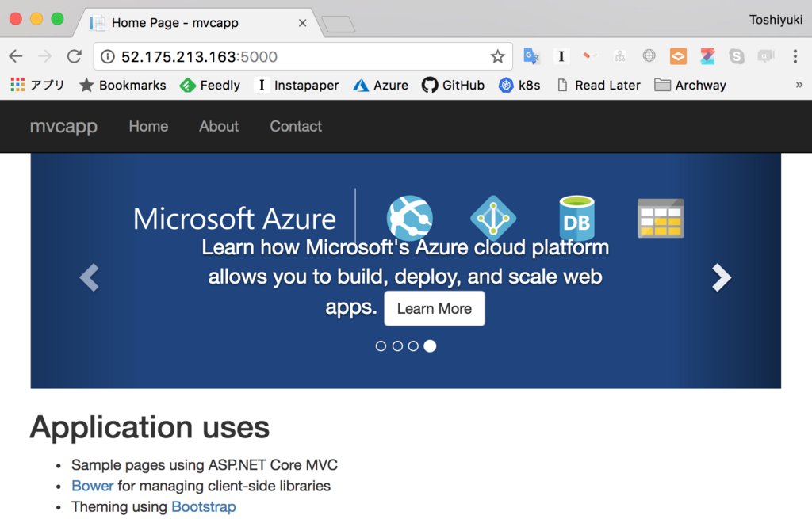Screen dimensions: 812x519
Task: Open Instapaper bookmark in bookmarks bar
Action: (297, 85)
